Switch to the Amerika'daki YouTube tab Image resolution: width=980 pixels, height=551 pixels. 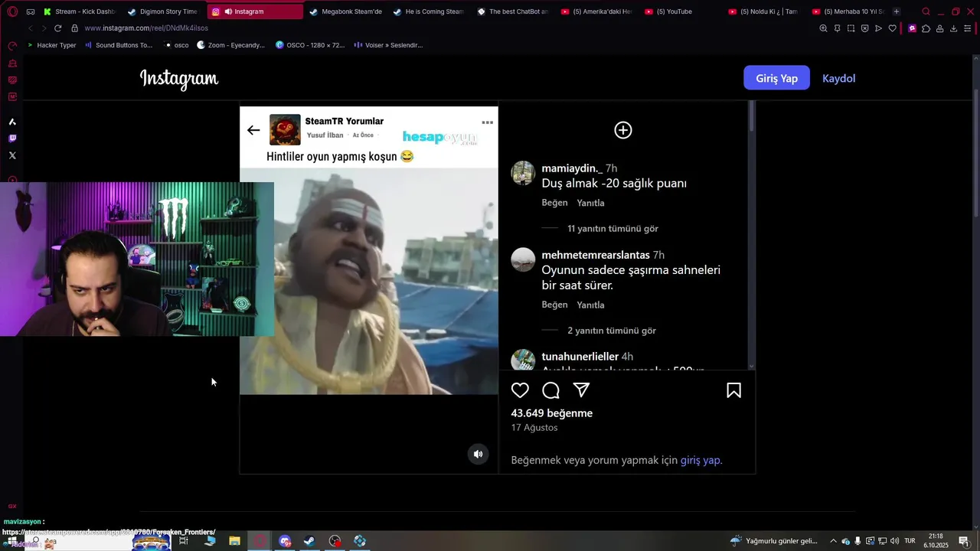click(x=596, y=11)
